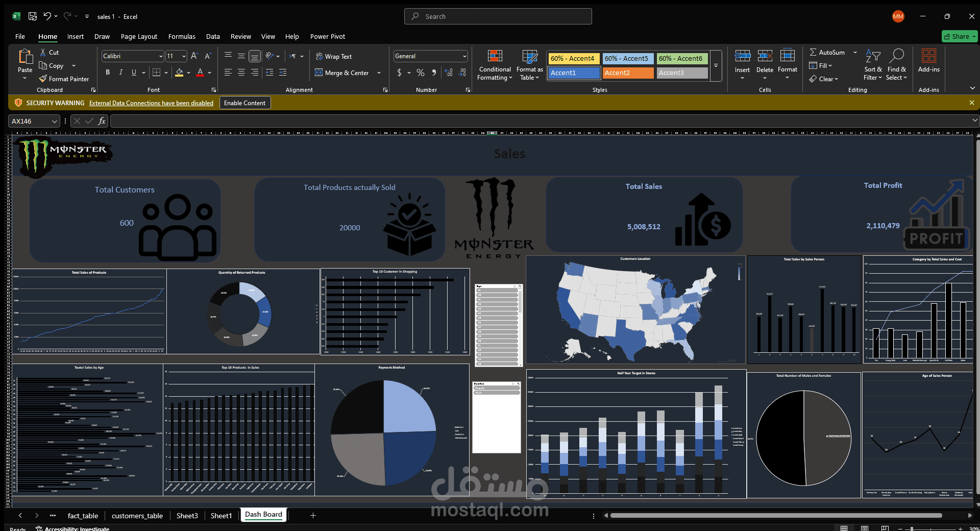Viewport: 980px width, 531px height.
Task: Open the Fill dropdown
Action: (x=821, y=65)
